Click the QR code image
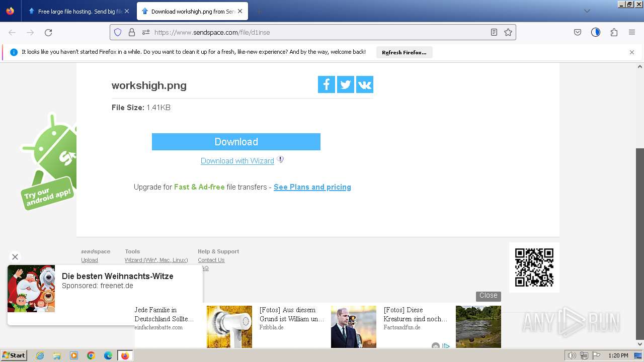 [x=534, y=267]
